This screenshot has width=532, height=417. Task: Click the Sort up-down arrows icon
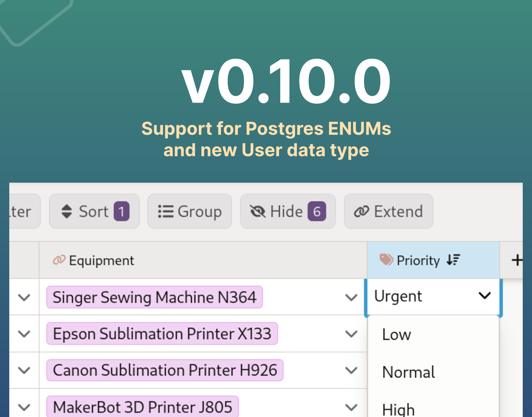67,211
